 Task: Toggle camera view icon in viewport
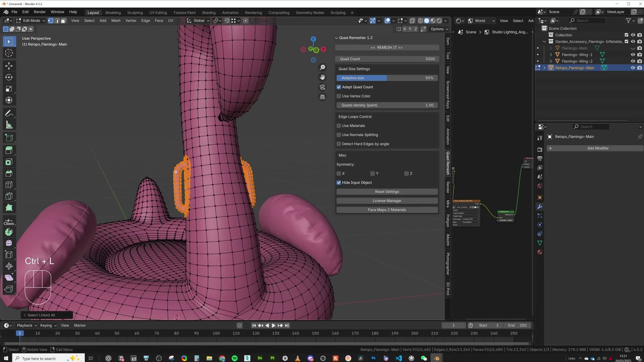tap(322, 87)
